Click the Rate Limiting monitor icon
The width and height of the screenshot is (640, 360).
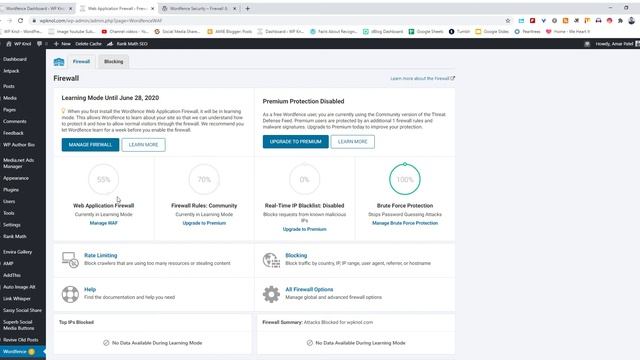(70, 260)
